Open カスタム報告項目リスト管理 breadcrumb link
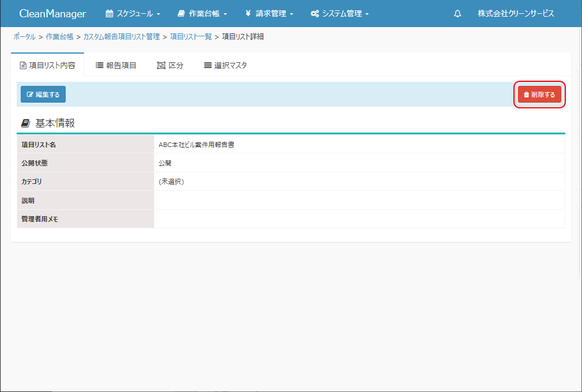The image size is (582, 392). point(122,37)
